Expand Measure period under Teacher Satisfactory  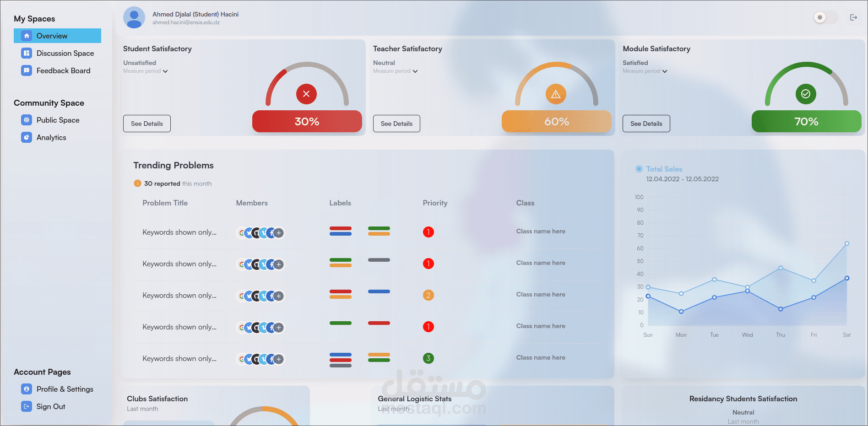coord(396,71)
